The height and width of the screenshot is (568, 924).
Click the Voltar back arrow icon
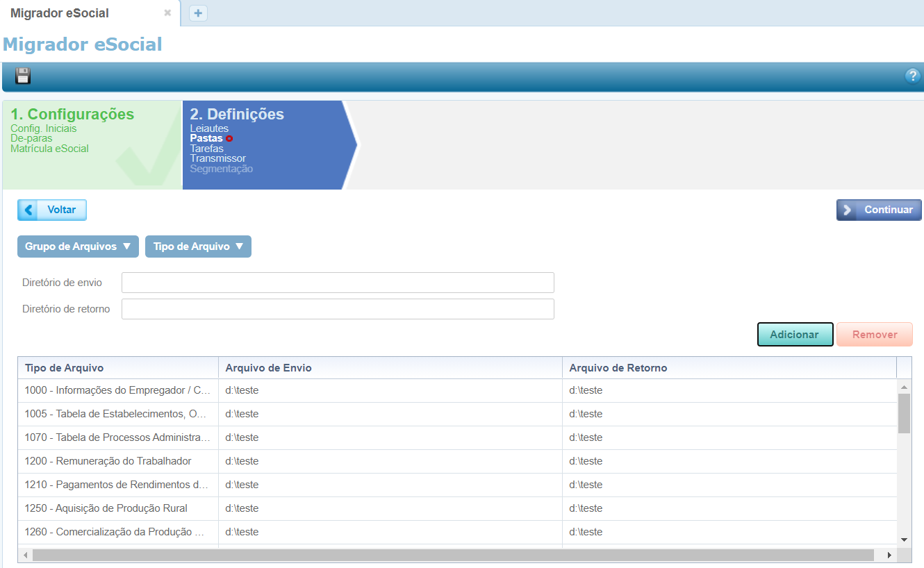pos(28,210)
